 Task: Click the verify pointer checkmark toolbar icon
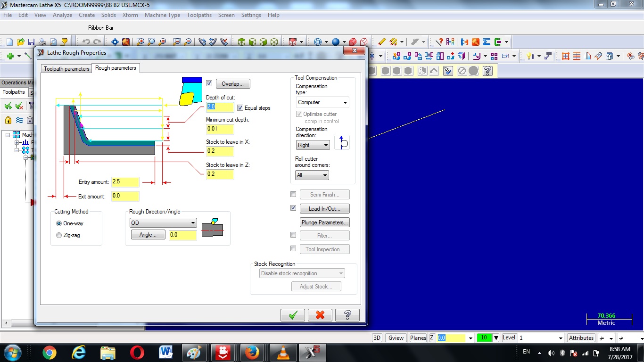tap(448, 71)
